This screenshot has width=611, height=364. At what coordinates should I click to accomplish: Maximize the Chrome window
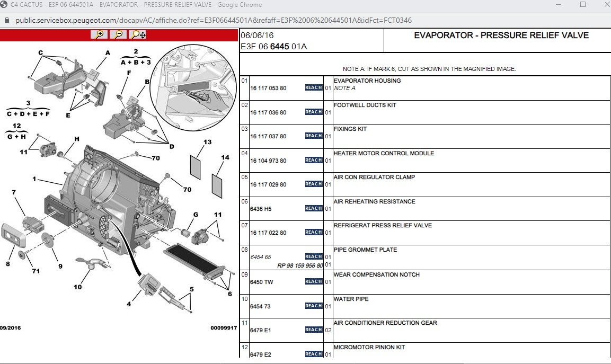click(x=583, y=5)
